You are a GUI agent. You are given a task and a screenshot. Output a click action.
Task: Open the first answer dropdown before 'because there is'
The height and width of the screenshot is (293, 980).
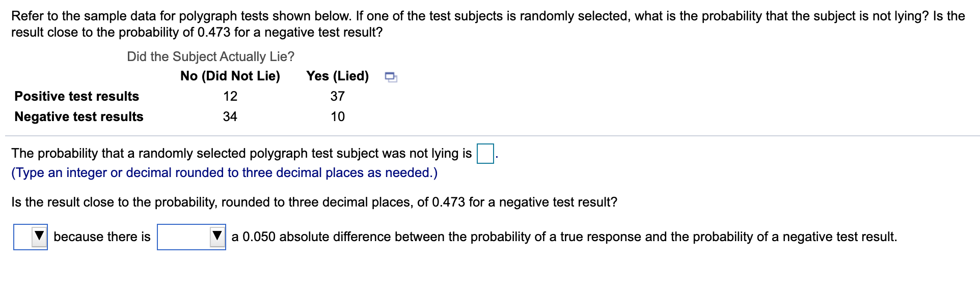click(31, 236)
